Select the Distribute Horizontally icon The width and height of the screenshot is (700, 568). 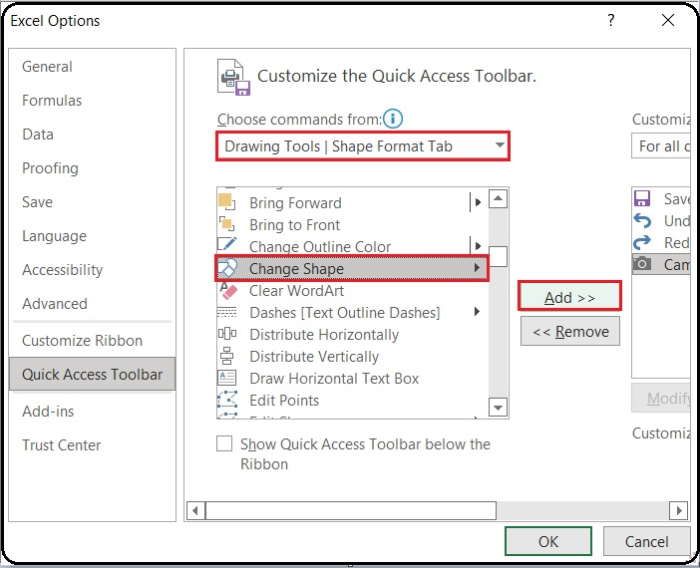227,335
